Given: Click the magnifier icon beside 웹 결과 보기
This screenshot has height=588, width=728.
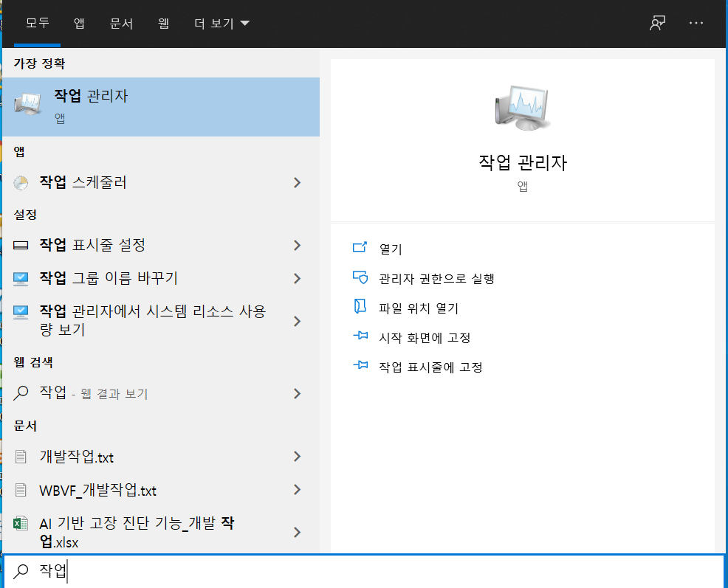Looking at the screenshot, I should [x=21, y=393].
